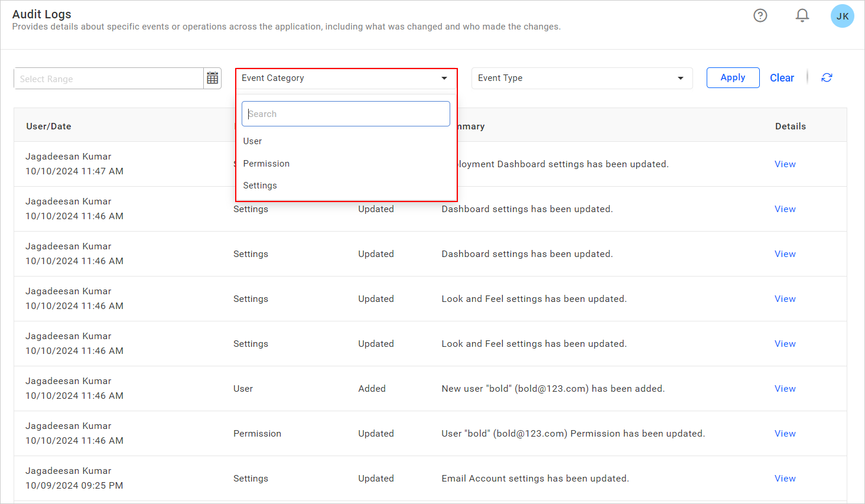Click the Apply filter button

(x=733, y=78)
